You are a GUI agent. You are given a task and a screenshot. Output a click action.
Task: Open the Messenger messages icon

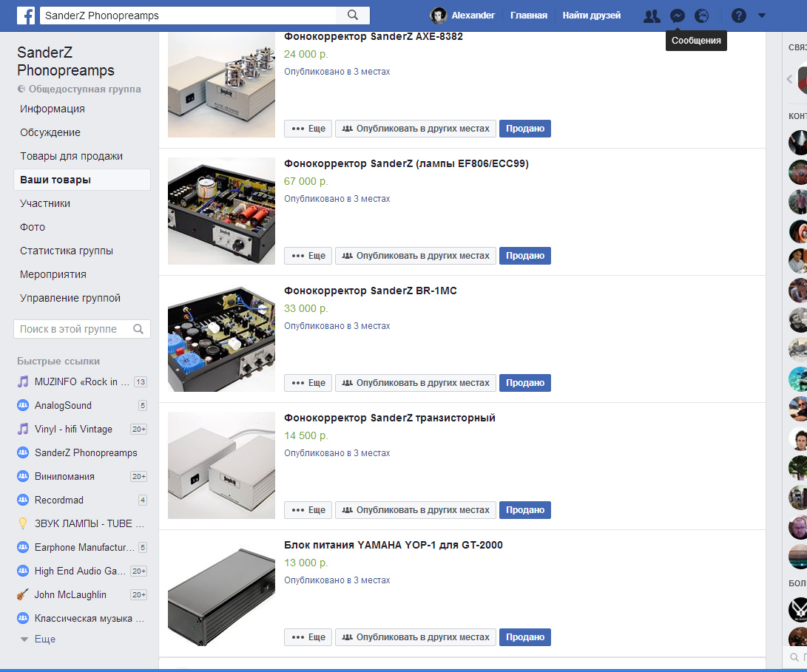(677, 16)
